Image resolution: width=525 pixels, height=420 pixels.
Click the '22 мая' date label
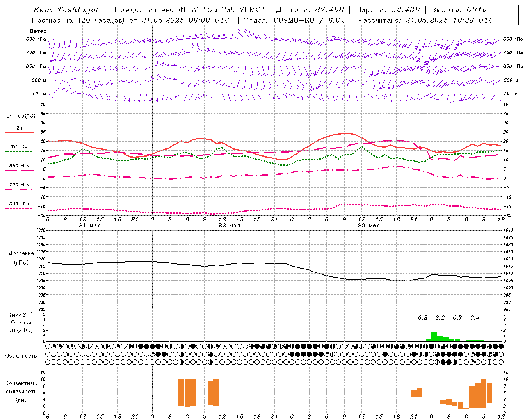pos(229,226)
